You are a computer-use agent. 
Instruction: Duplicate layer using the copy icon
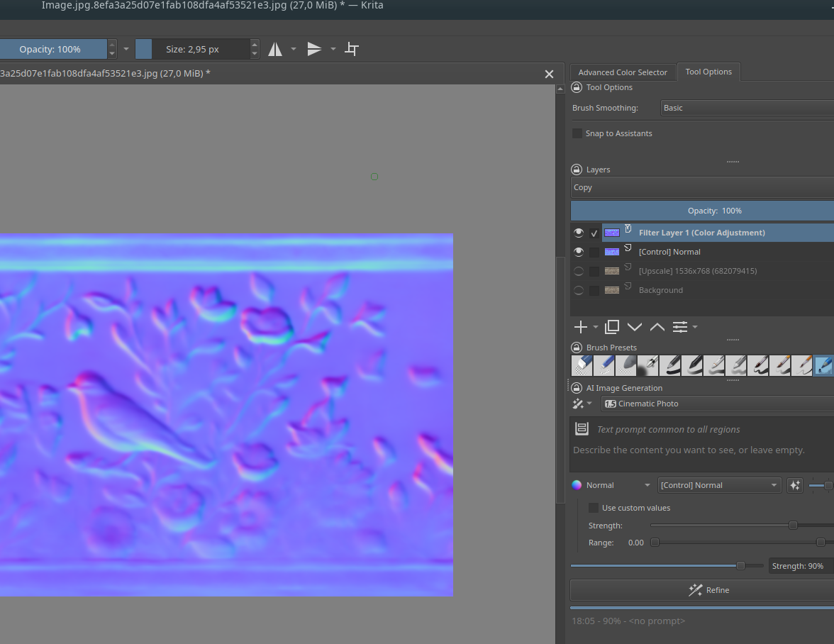click(612, 326)
